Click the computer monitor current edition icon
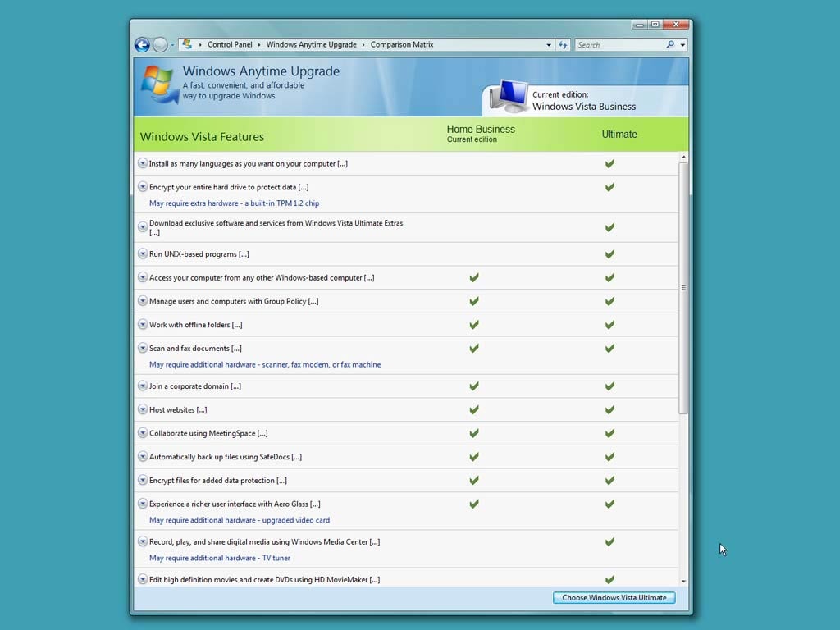The width and height of the screenshot is (840, 630). [509, 96]
